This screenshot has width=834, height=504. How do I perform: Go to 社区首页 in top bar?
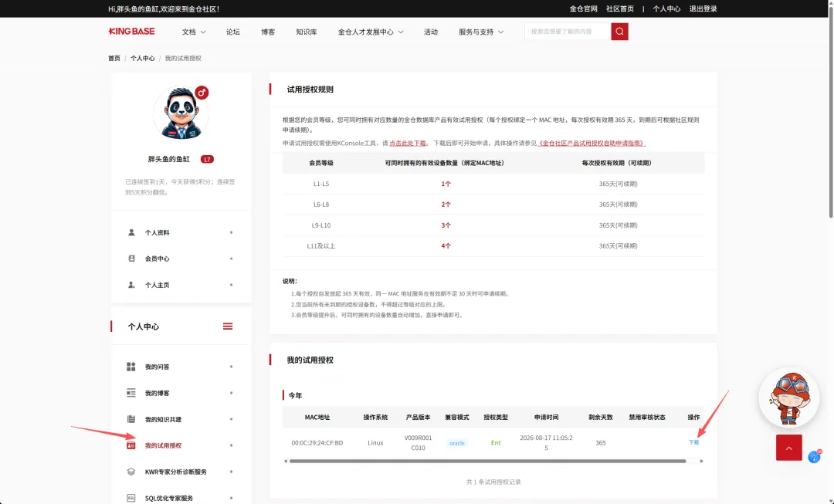point(620,8)
